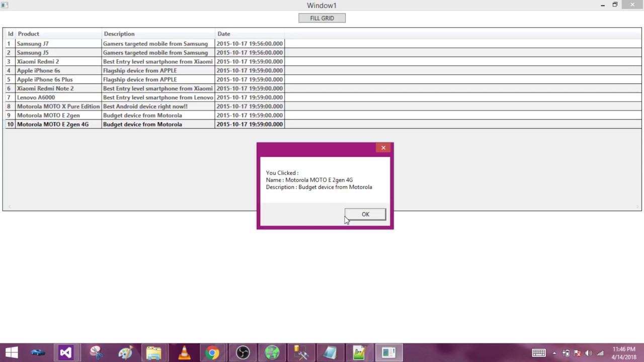Sort grid by Description column header
644x362 pixels.
[x=158, y=34]
